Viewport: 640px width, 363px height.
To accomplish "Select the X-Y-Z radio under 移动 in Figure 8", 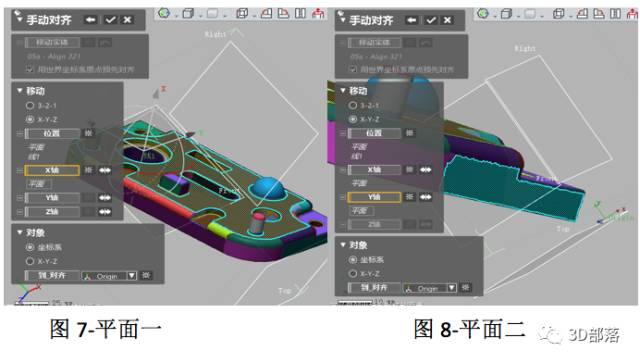I will tap(353, 119).
